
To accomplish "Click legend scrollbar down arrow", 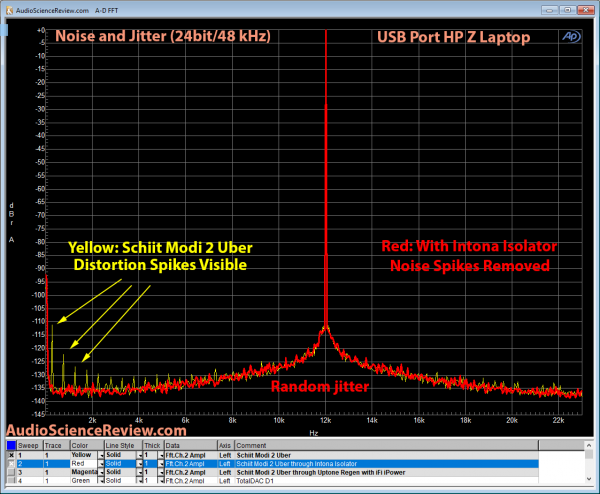I will click(589, 479).
